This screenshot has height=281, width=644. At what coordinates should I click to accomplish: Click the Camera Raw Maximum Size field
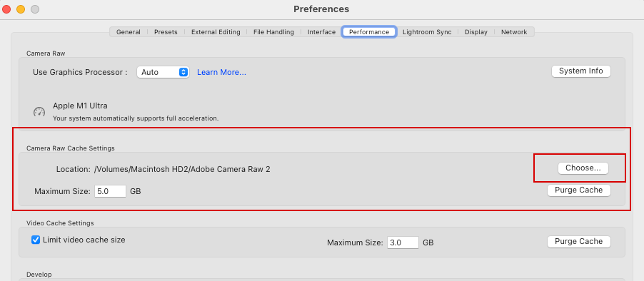click(110, 191)
